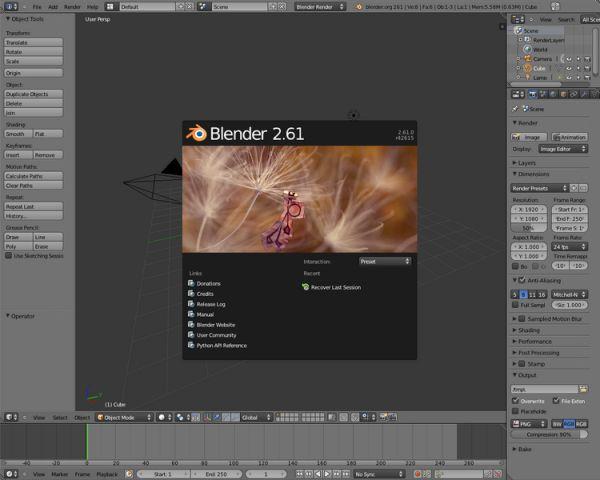Screen dimensions: 600x480
Task: Enable the Placeholders checkbox
Action: [x=515, y=411]
